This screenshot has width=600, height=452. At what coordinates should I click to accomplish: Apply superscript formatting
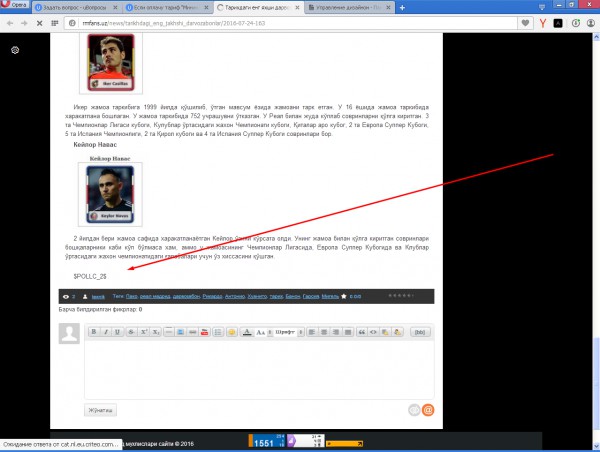[144, 332]
